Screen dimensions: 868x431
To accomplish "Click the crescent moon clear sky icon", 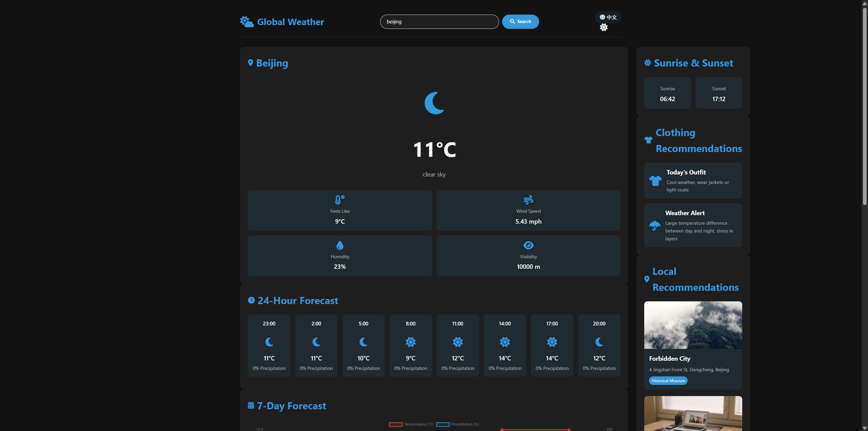I will pyautogui.click(x=434, y=103).
